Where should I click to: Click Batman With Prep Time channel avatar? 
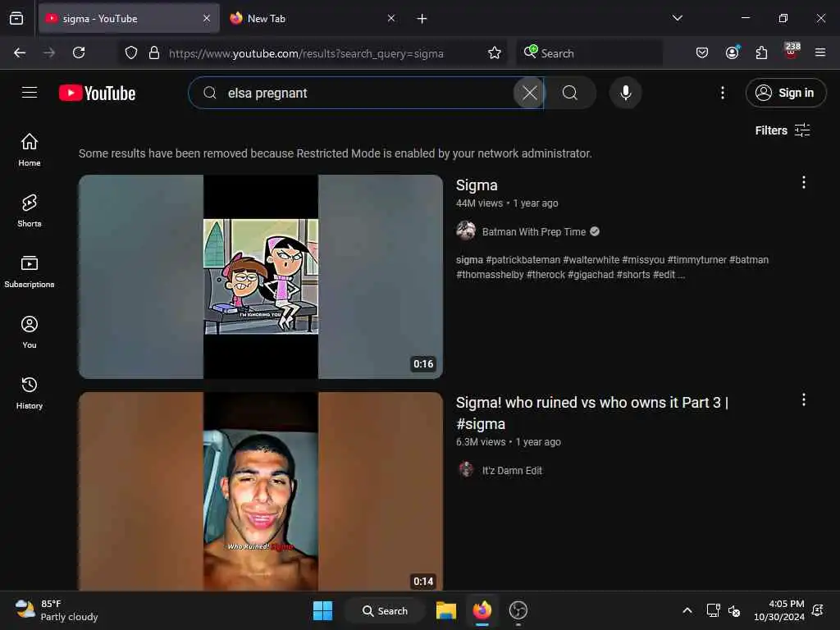coord(466,231)
